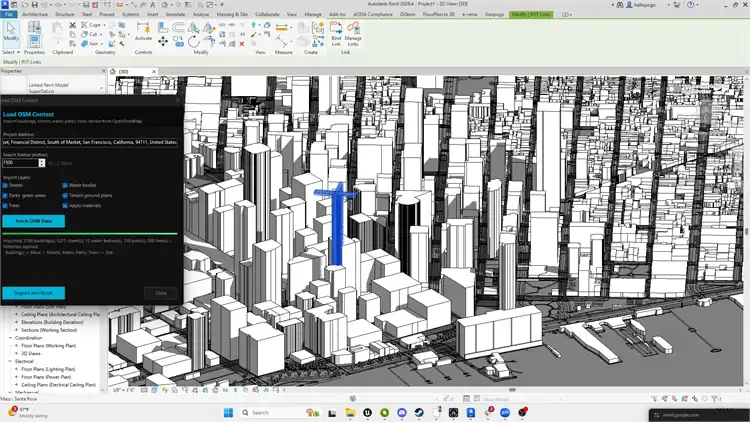Select the Copy tool in Modify panel
This screenshot has height=422, width=750.
tap(178, 42)
